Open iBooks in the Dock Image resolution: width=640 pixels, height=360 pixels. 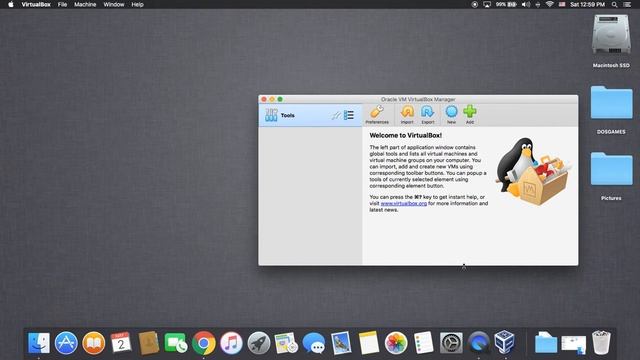point(93,343)
